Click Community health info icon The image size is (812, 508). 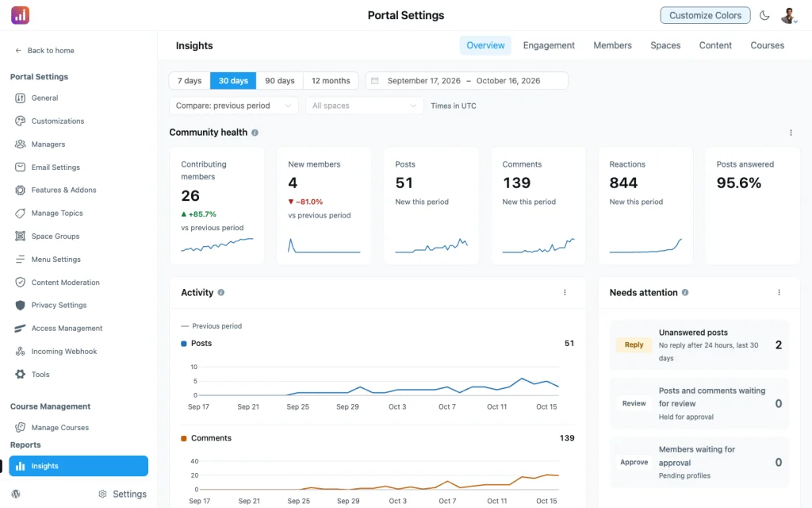click(x=255, y=133)
